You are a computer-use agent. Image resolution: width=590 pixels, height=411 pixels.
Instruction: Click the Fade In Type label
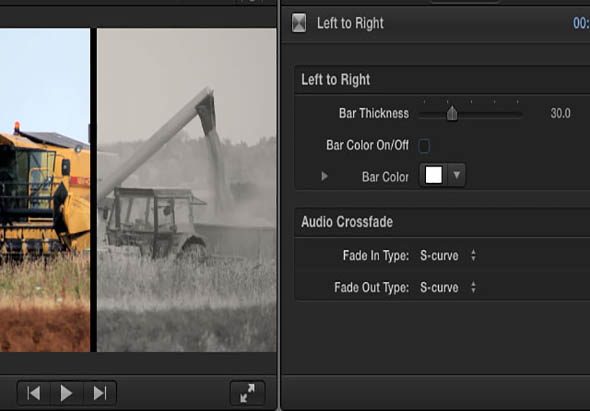pyautogui.click(x=376, y=256)
